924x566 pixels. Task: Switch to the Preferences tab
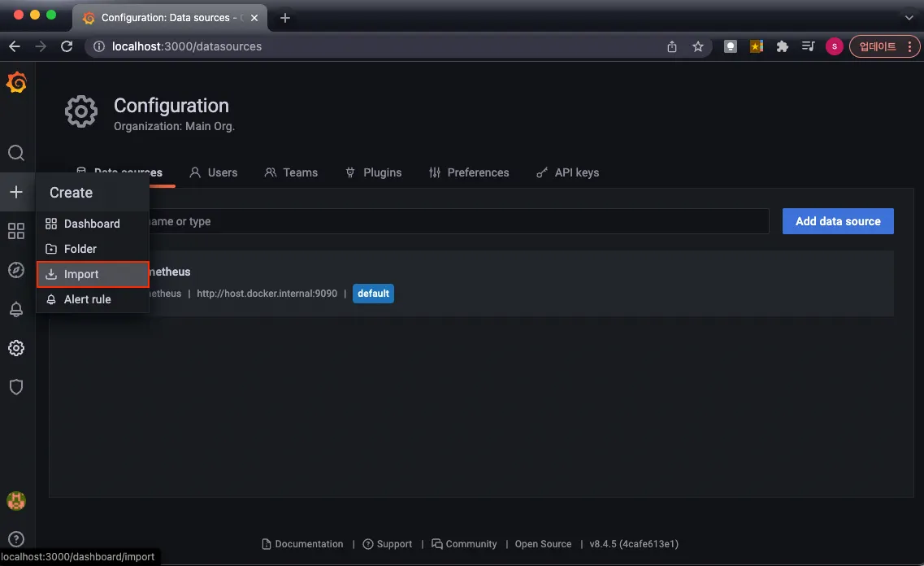[469, 172]
